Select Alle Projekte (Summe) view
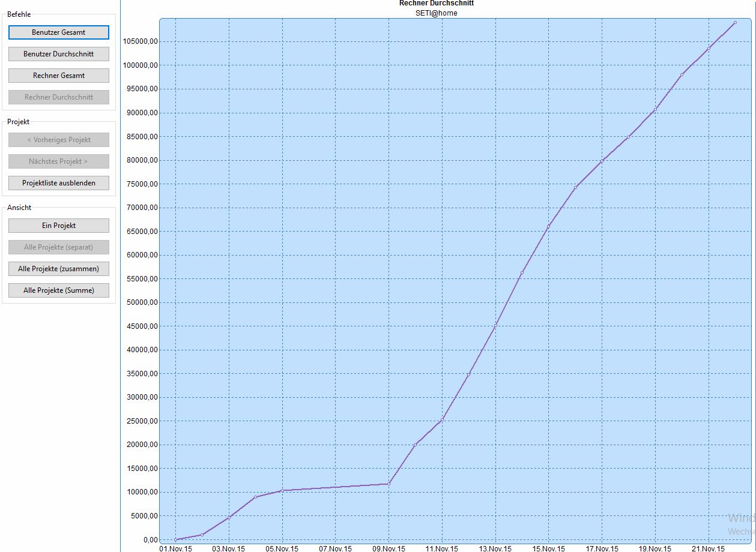756x552 pixels. (59, 290)
